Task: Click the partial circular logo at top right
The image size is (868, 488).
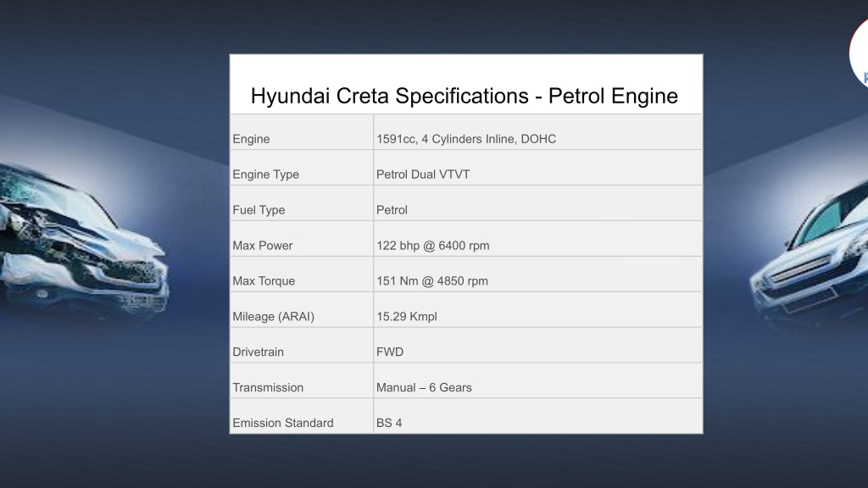Action: tap(859, 53)
